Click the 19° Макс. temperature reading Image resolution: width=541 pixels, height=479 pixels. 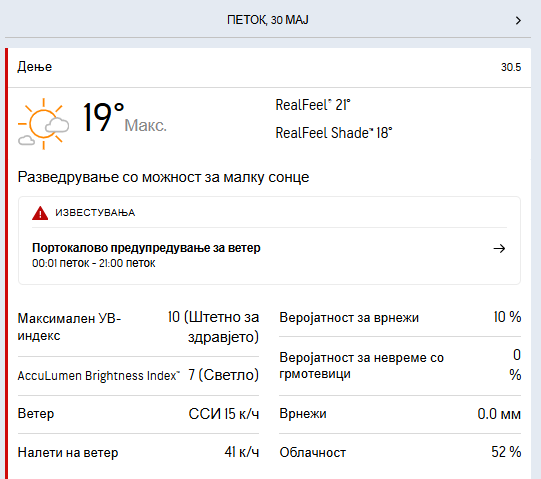125,118
